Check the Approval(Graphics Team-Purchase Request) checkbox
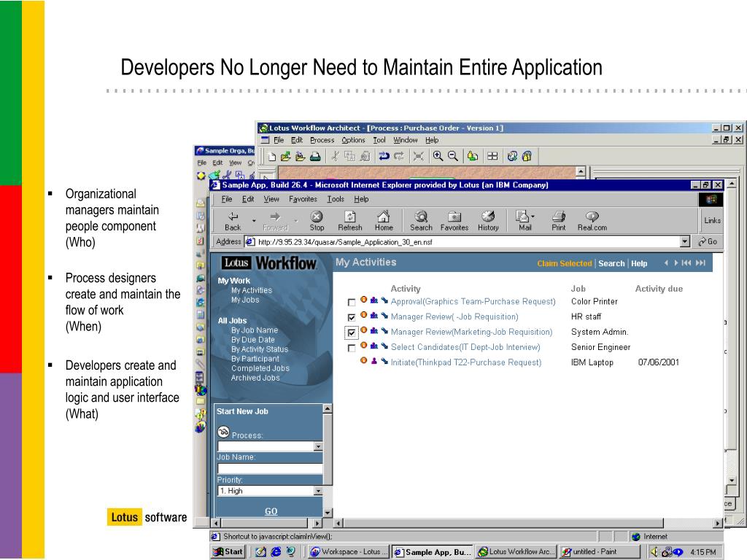Image resolution: width=747 pixels, height=560 pixels. [x=352, y=303]
